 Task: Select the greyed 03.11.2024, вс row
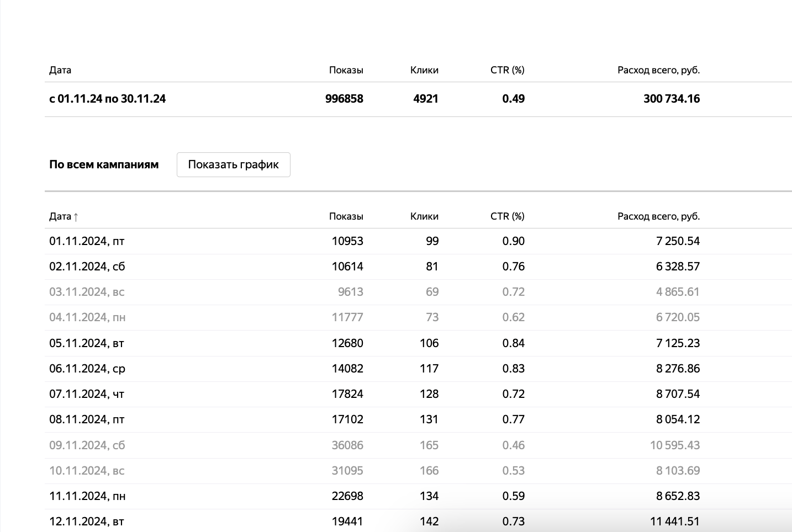click(87, 292)
